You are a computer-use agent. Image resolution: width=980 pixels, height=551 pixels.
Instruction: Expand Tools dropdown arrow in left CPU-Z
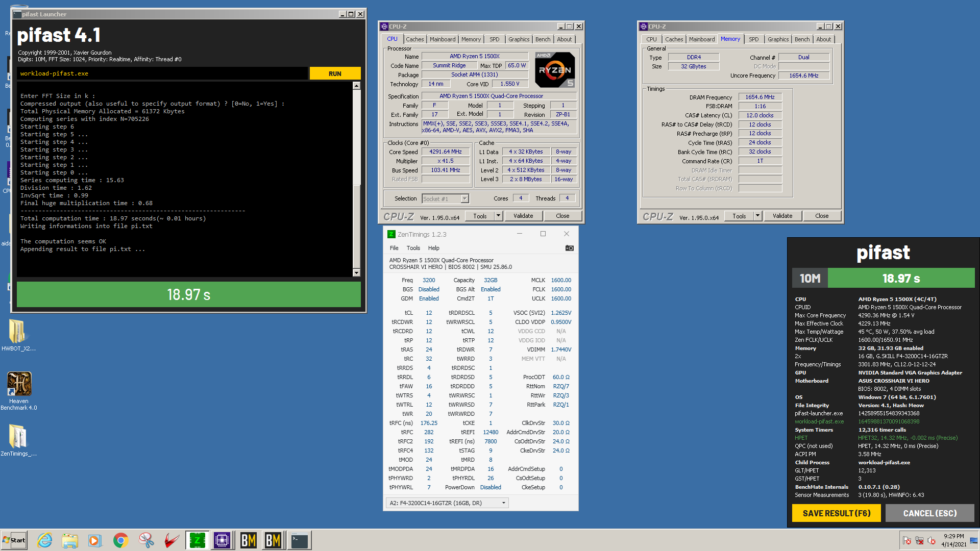(499, 216)
